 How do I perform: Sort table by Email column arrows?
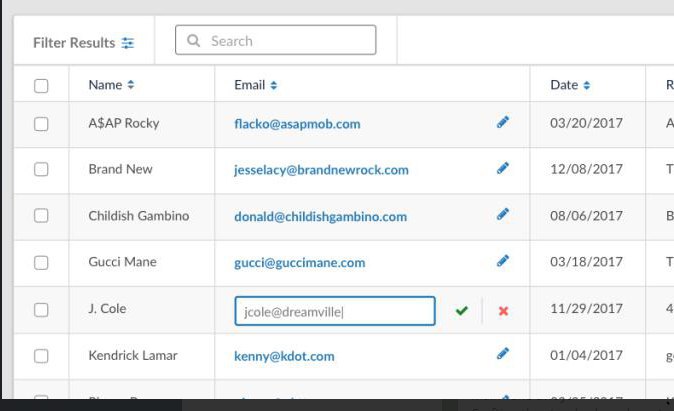(274, 86)
